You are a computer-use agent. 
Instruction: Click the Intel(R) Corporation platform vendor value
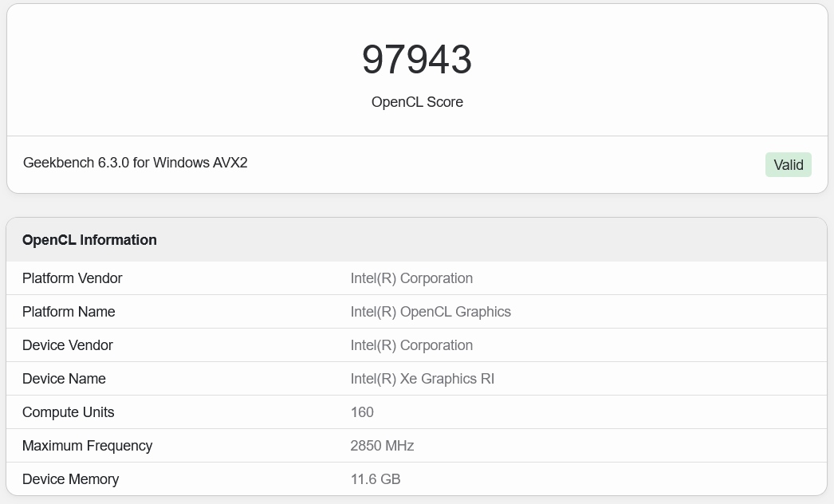click(x=411, y=278)
